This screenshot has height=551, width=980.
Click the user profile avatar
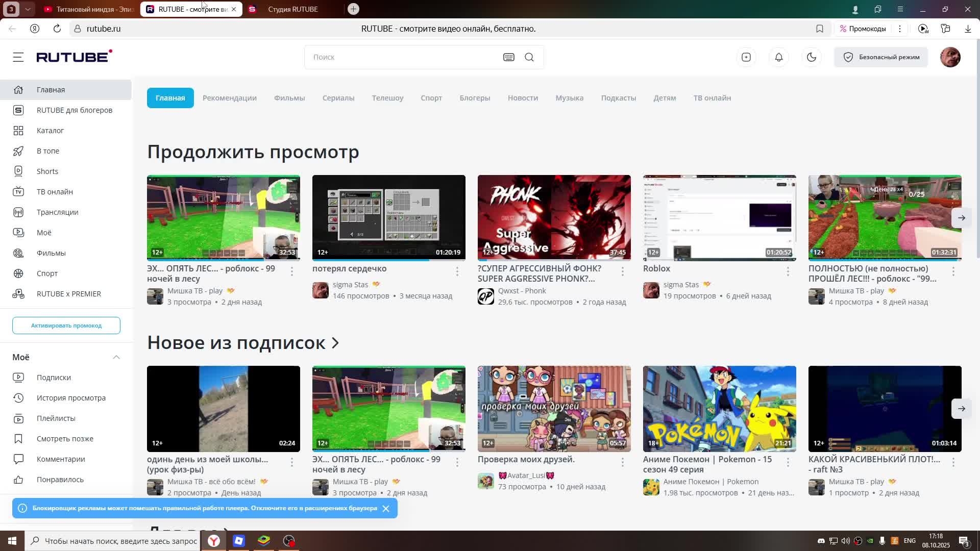[950, 57]
